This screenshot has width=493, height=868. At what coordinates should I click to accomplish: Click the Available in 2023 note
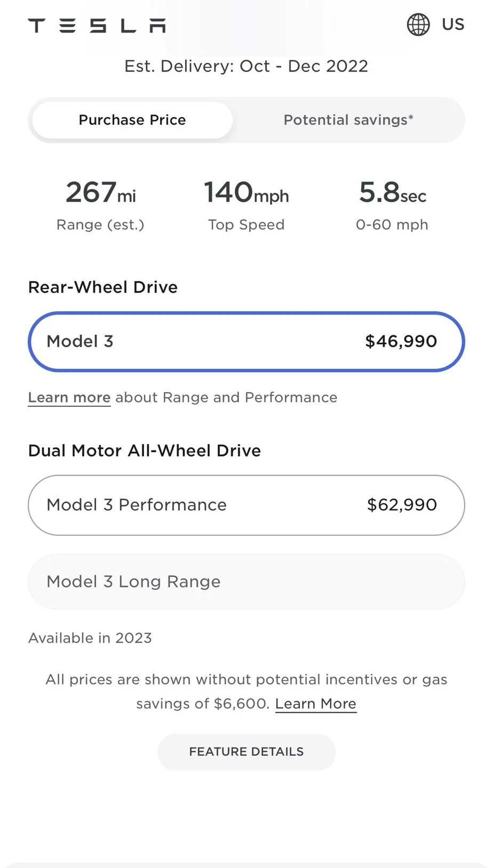pos(90,638)
